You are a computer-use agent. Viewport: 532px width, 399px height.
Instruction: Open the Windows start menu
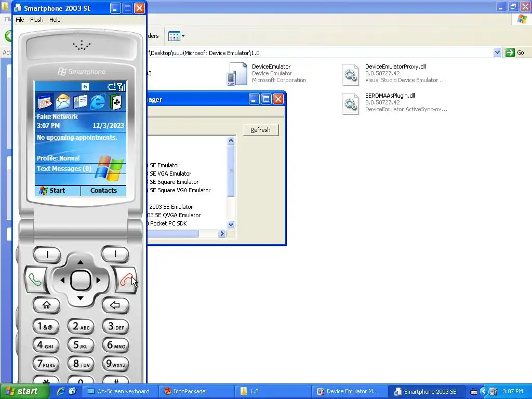pyautogui.click(x=24, y=392)
